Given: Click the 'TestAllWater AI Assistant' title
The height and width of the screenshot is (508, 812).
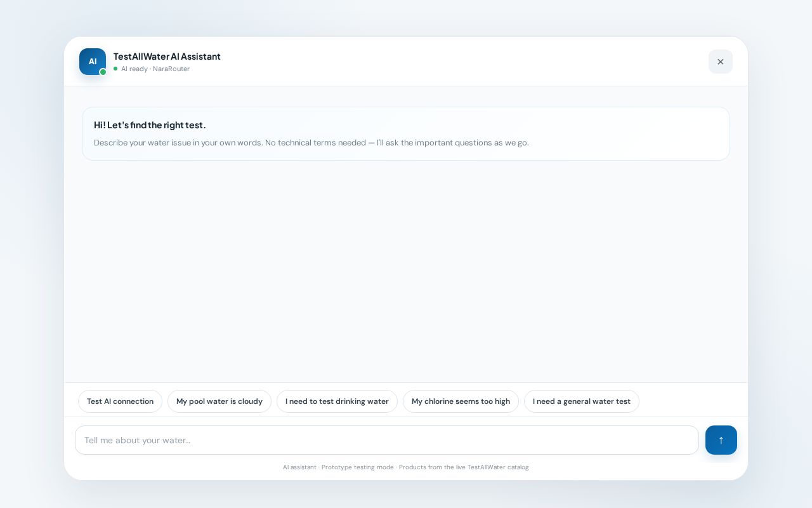Looking at the screenshot, I should 167,57.
